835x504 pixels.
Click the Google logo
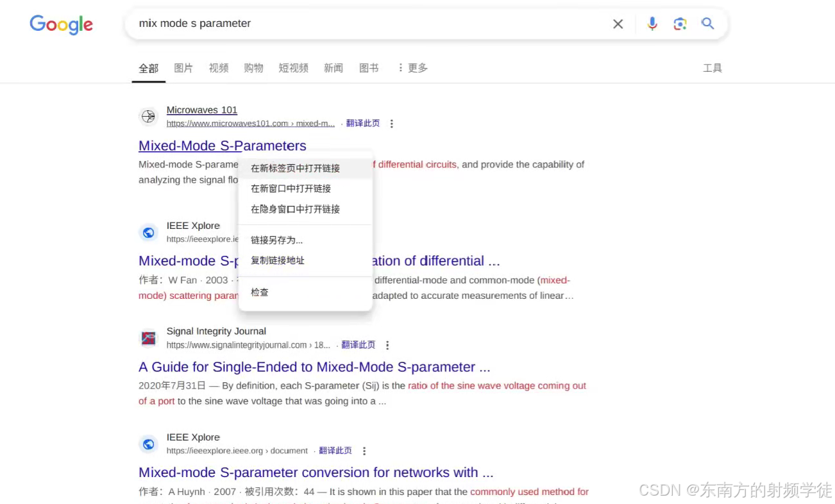(61, 24)
